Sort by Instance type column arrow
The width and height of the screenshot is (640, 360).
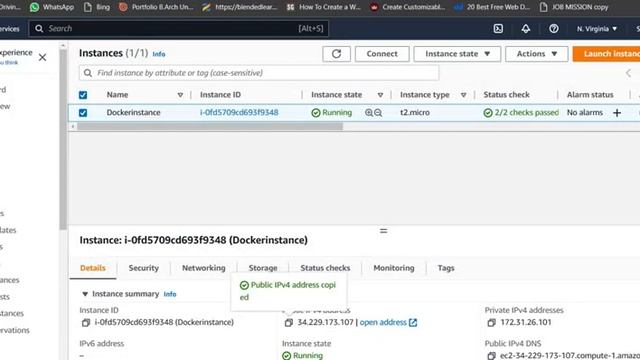[464, 95]
